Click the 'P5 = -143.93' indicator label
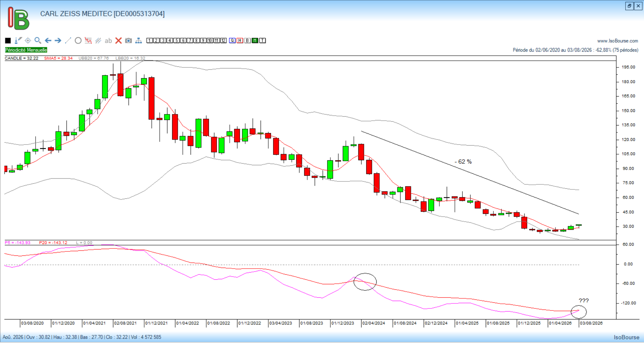 pyautogui.click(x=17, y=243)
